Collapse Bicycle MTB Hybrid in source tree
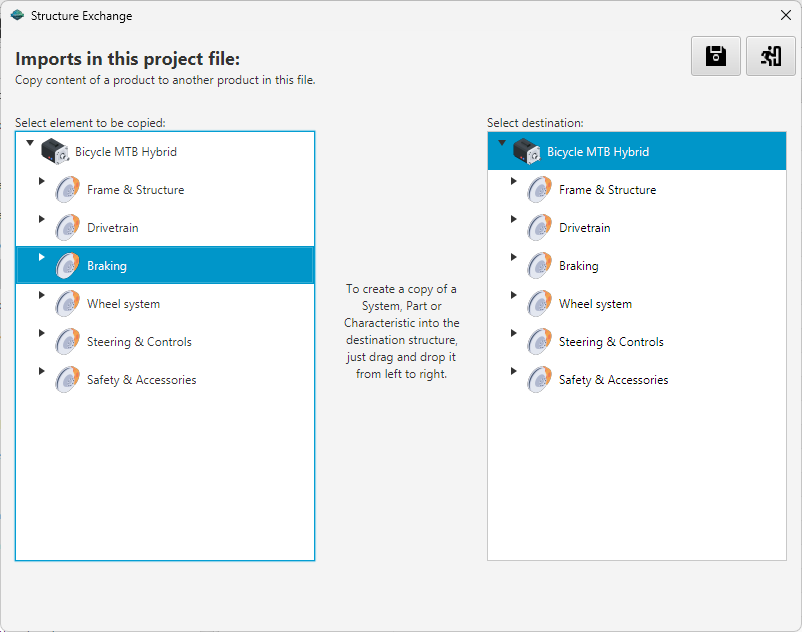This screenshot has height=632, width=802. [x=30, y=144]
